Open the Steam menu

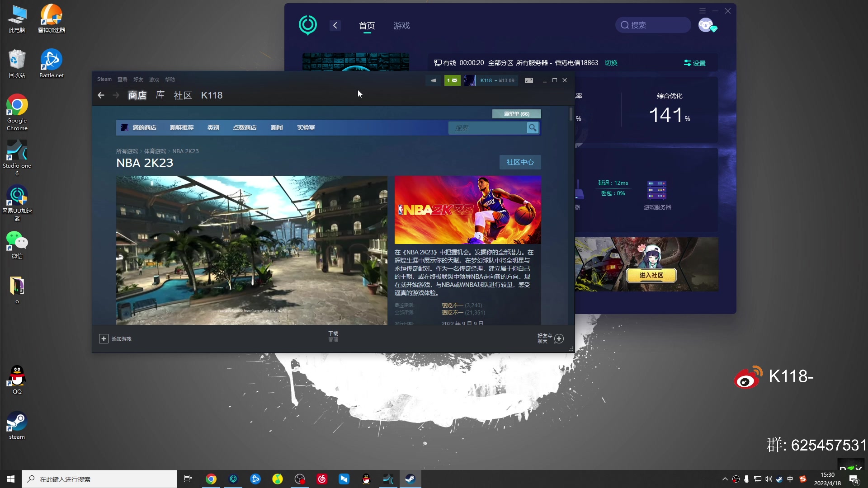104,80
